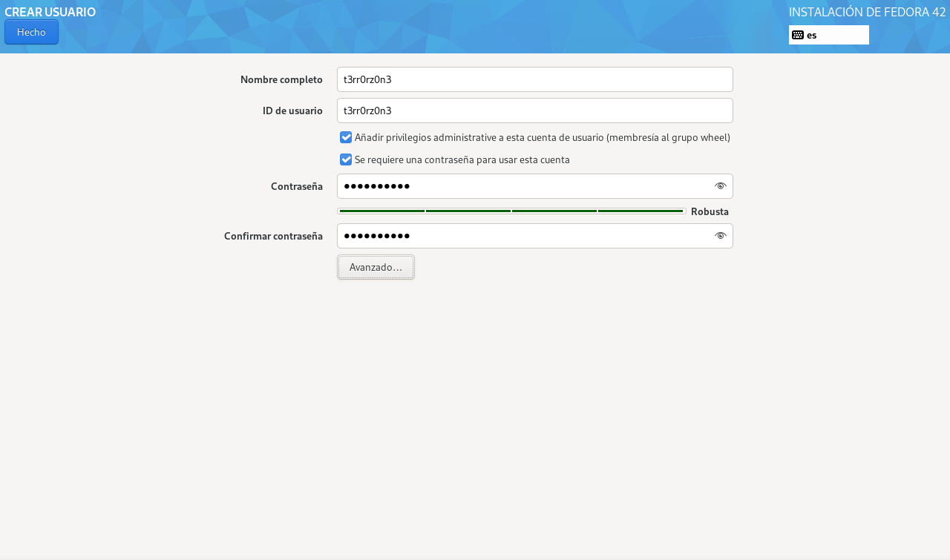The width and height of the screenshot is (950, 560).
Task: Reveal Confirmar contraseña with its eye icon
Action: click(x=720, y=236)
